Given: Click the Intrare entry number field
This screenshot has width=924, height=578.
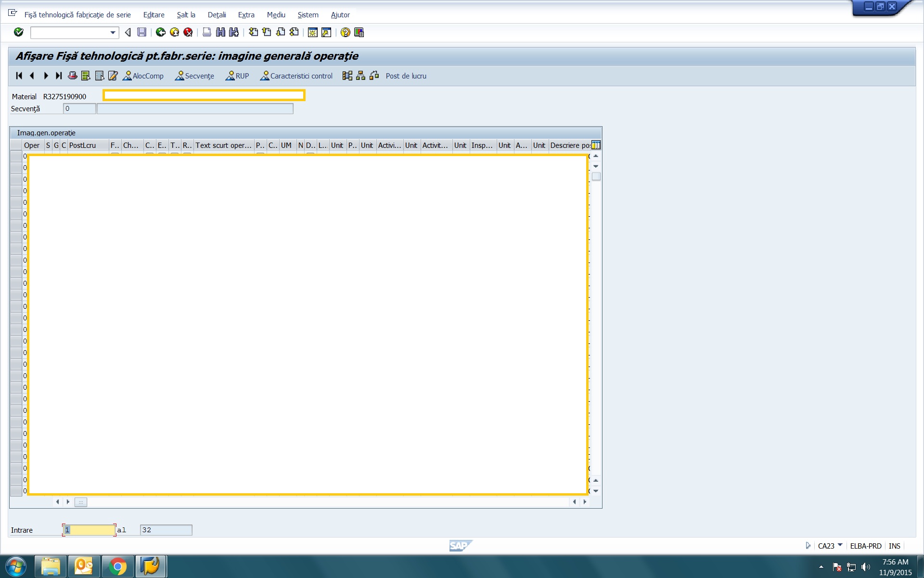Looking at the screenshot, I should coord(89,530).
